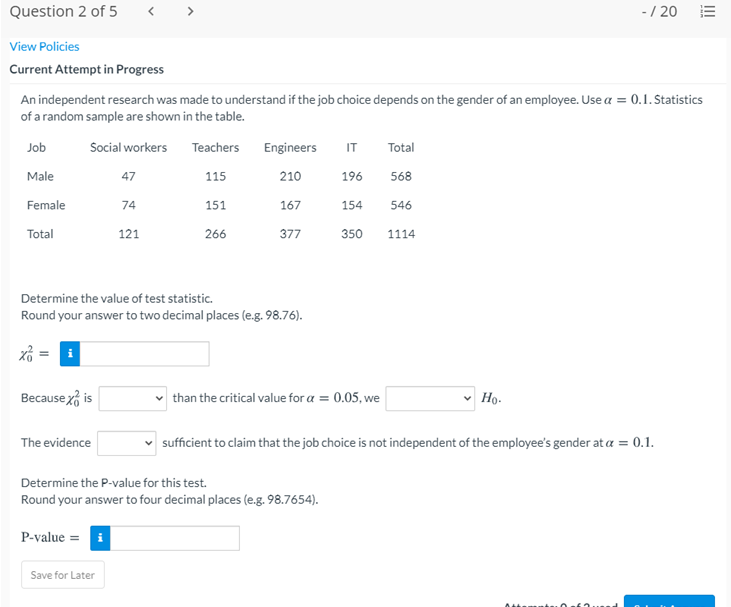Click the Female IT value 154
The image size is (731, 607).
coord(352,205)
